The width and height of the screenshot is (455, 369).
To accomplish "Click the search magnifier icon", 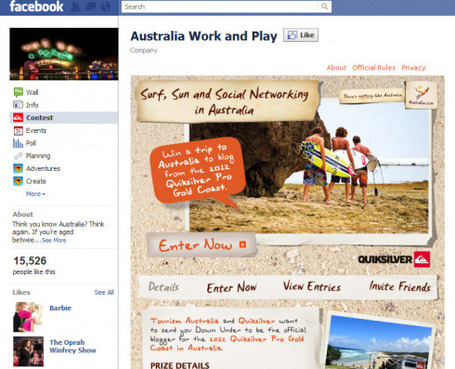I will click(324, 7).
